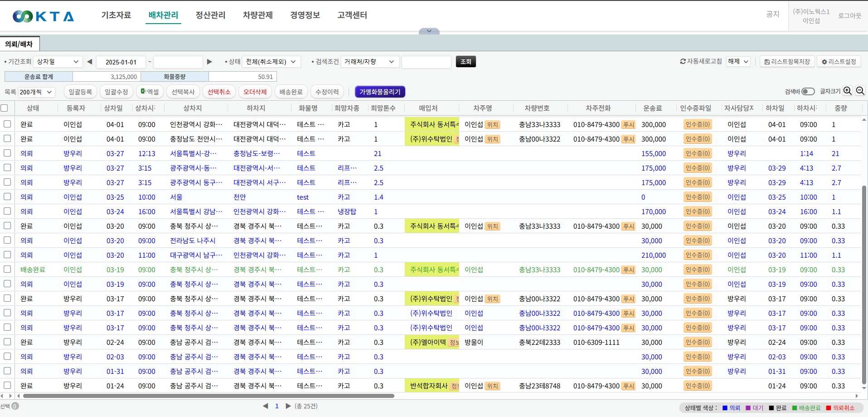Click the 가맹화물올리기 button
The height and width of the screenshot is (417, 868).
380,92
